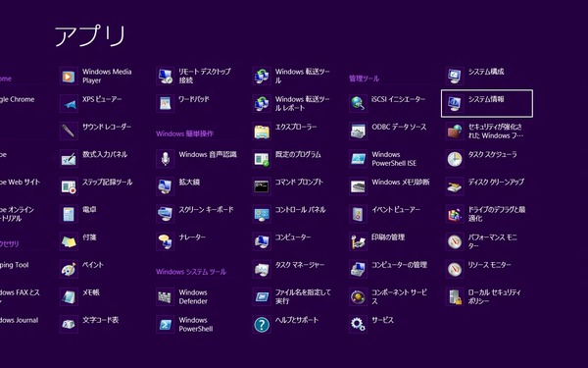The image size is (588, 368).
Task: Open ヘルプとサポート question mark icon
Action: pyautogui.click(x=262, y=325)
